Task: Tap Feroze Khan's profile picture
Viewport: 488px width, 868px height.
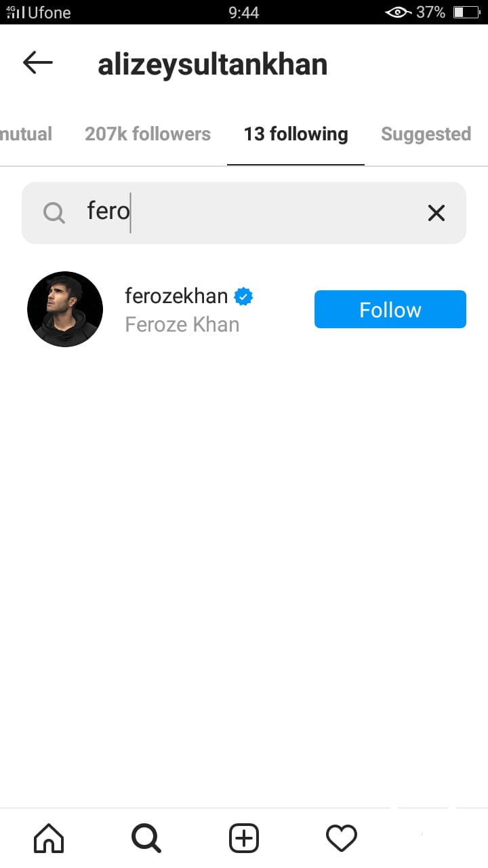Action: pyautogui.click(x=65, y=309)
